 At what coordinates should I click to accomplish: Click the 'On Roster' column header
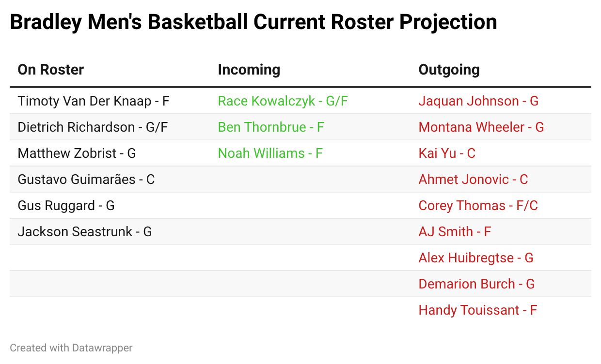click(50, 70)
